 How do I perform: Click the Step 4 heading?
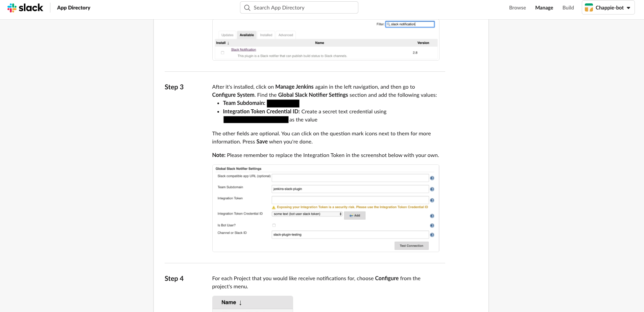point(174,278)
